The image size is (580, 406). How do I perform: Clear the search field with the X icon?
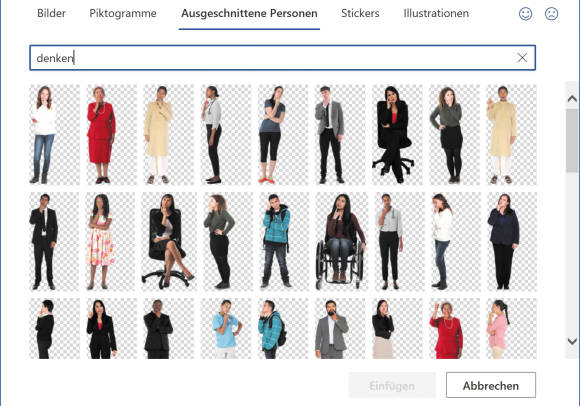(x=522, y=58)
